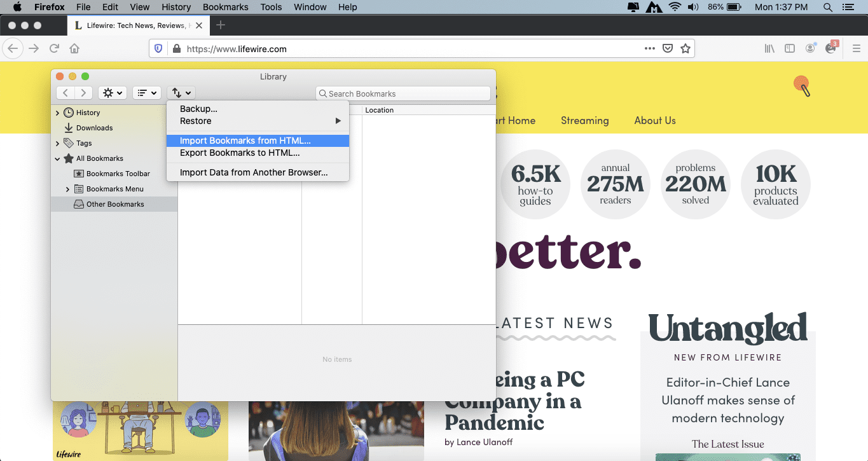
Task: Open the History menu in the menu bar
Action: 176,7
